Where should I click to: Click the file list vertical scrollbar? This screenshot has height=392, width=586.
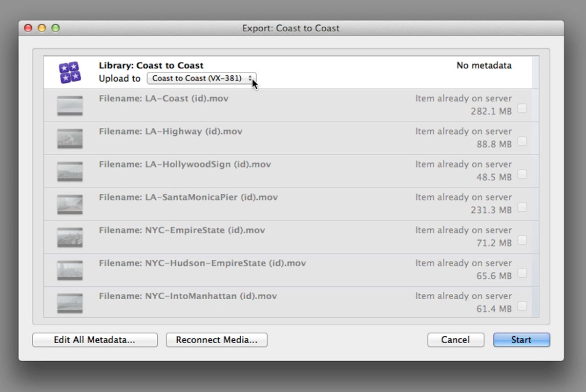point(535,186)
